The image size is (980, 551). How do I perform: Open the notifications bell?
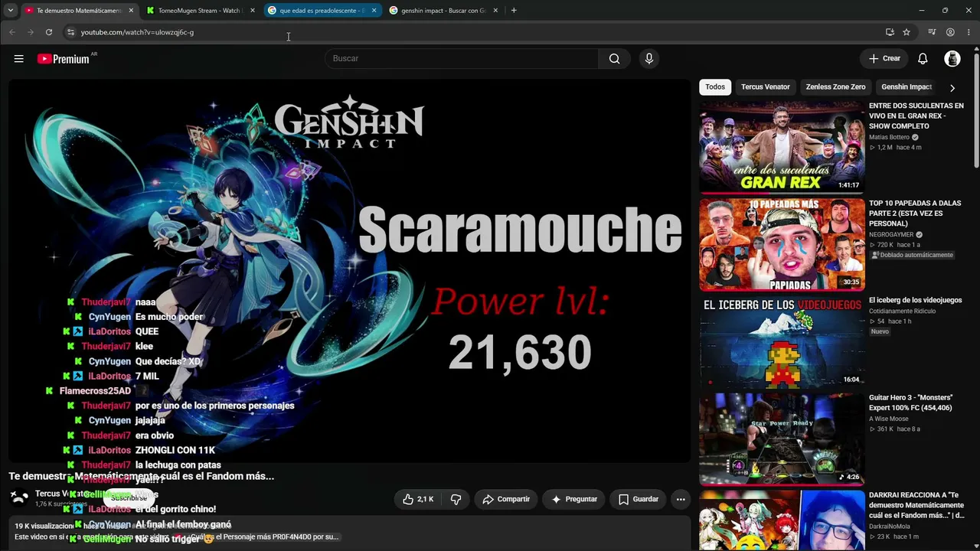pyautogui.click(x=923, y=59)
